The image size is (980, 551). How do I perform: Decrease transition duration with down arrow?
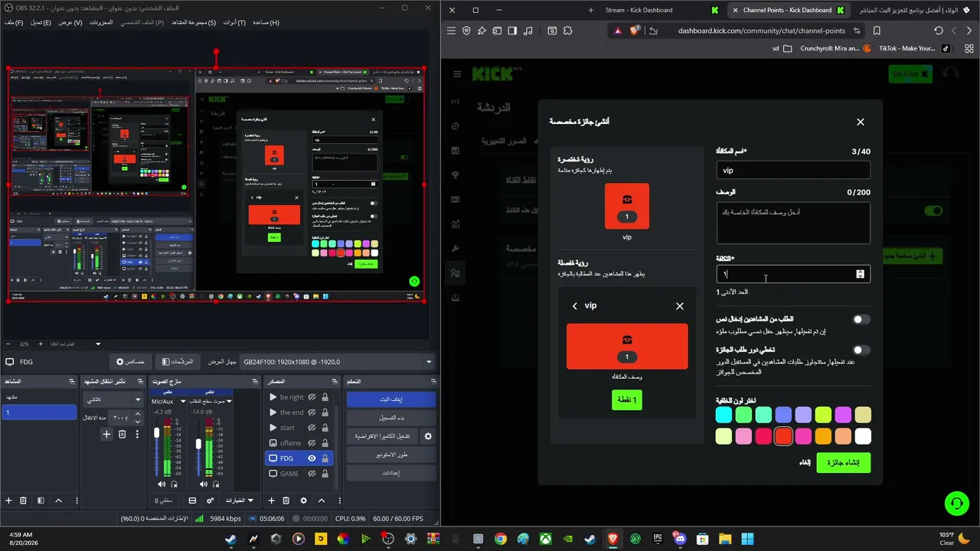tap(138, 421)
